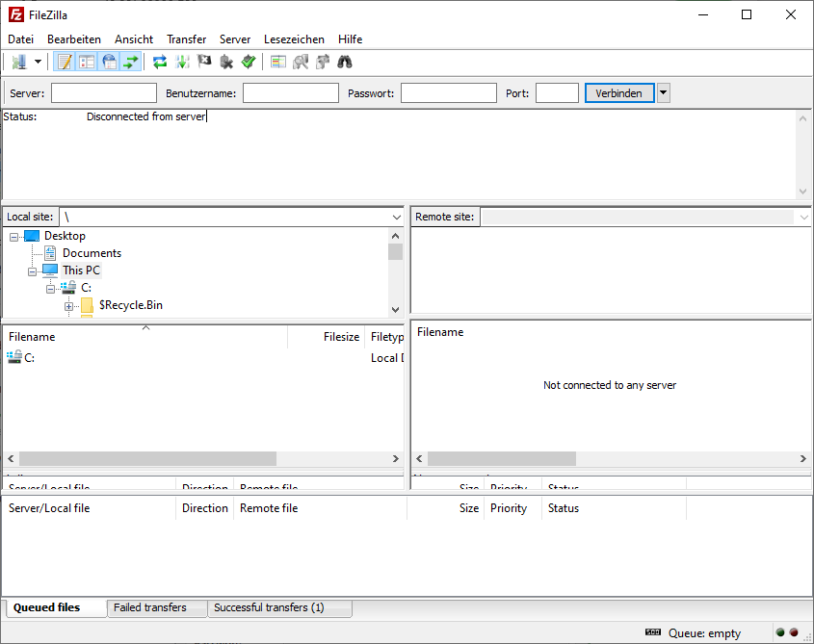Open Site Manager dropdown arrow

point(38,62)
